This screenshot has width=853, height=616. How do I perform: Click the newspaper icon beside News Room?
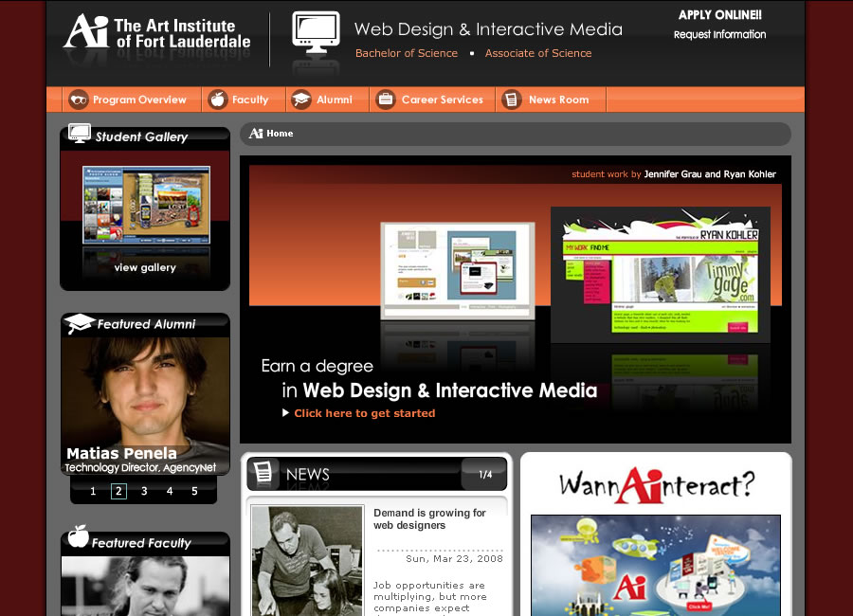coord(512,100)
